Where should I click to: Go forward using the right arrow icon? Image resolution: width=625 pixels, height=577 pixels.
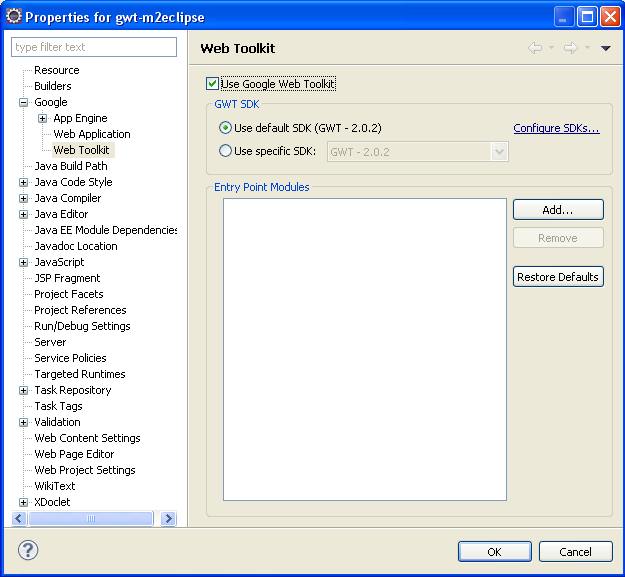pyautogui.click(x=571, y=48)
